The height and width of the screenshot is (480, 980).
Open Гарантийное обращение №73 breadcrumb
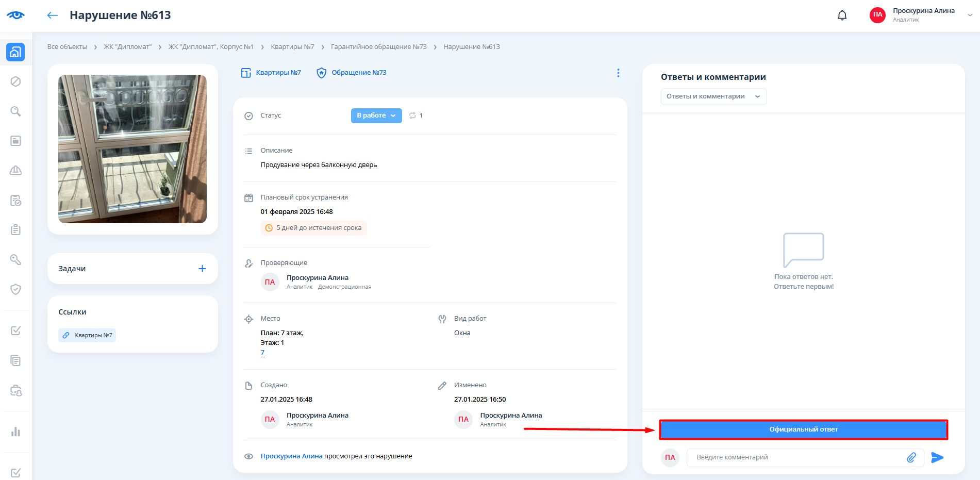[x=378, y=47]
